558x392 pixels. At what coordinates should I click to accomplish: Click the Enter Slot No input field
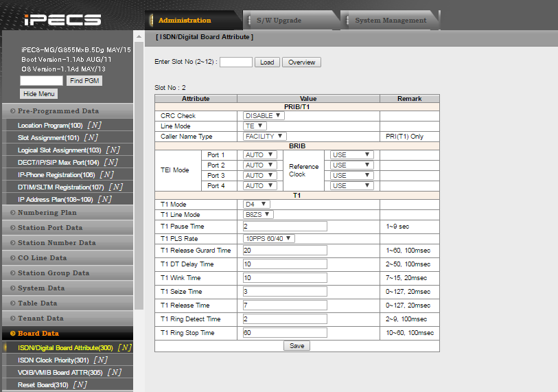pyautogui.click(x=236, y=62)
